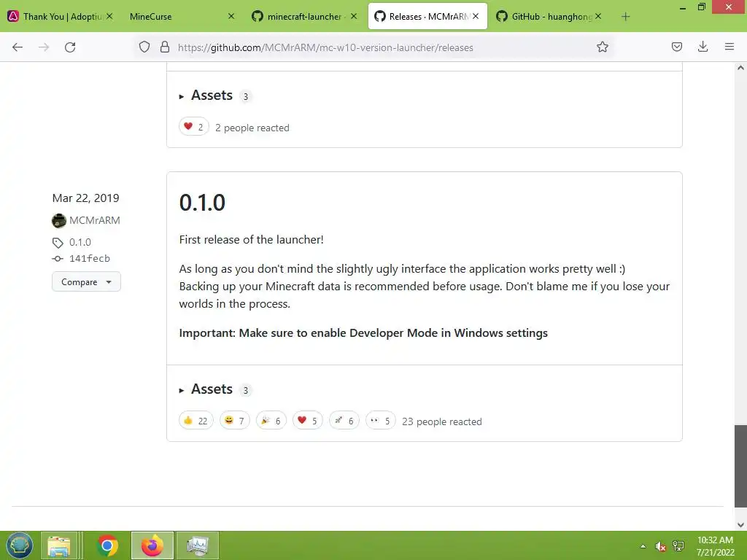Close the Releases MCMrARM tab
The image size is (747, 560).
[476, 16]
